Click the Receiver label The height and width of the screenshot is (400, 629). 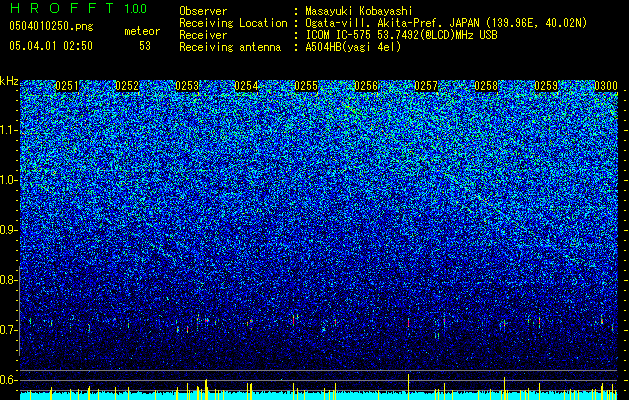(203, 35)
